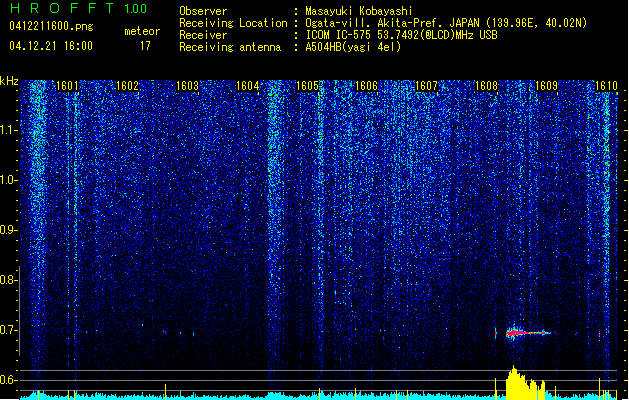Click the 1601 time marker
The width and height of the screenshot is (629, 400).
[67, 86]
